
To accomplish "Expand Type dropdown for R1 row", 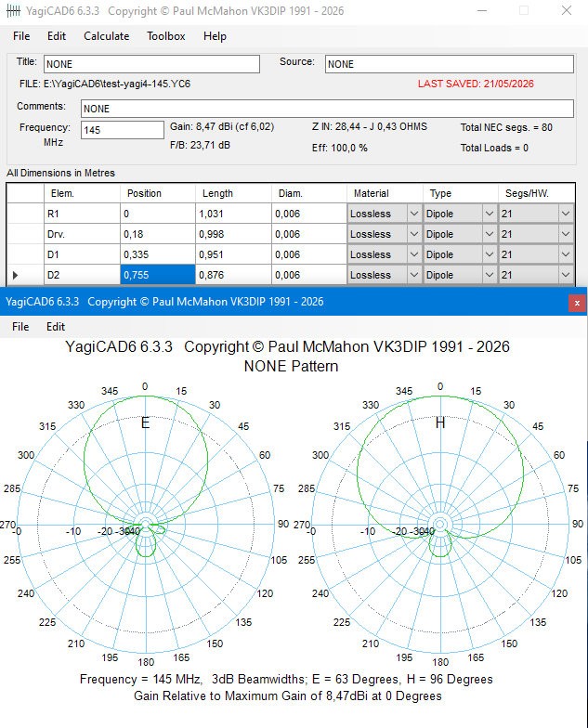I will tap(489, 214).
